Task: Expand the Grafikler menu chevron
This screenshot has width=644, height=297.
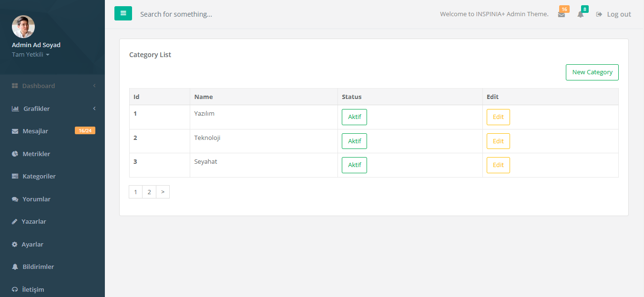Action: 94,109
